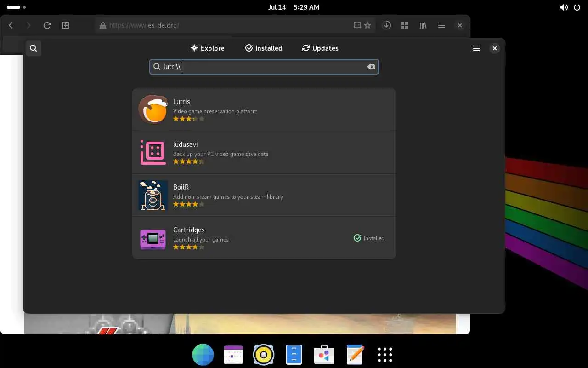Image resolution: width=588 pixels, height=368 pixels.
Task: Toggle reader mode in the browser address bar
Action: click(x=357, y=25)
